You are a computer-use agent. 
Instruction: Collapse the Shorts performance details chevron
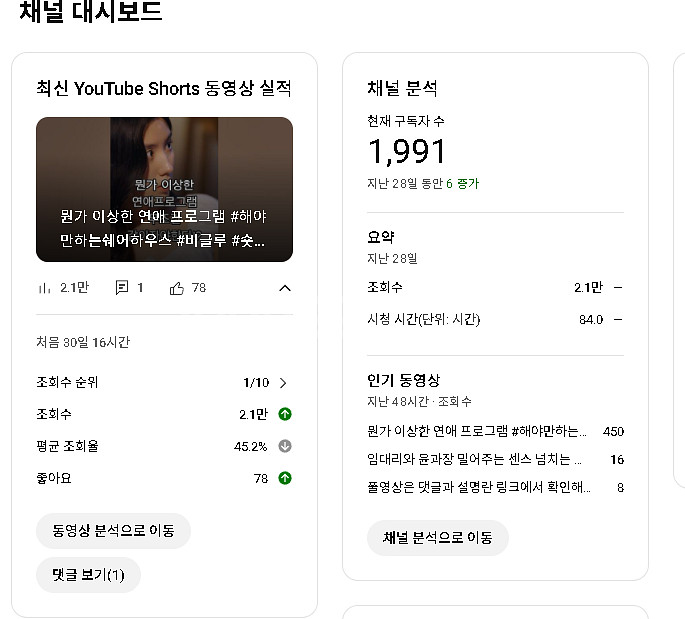coord(284,288)
